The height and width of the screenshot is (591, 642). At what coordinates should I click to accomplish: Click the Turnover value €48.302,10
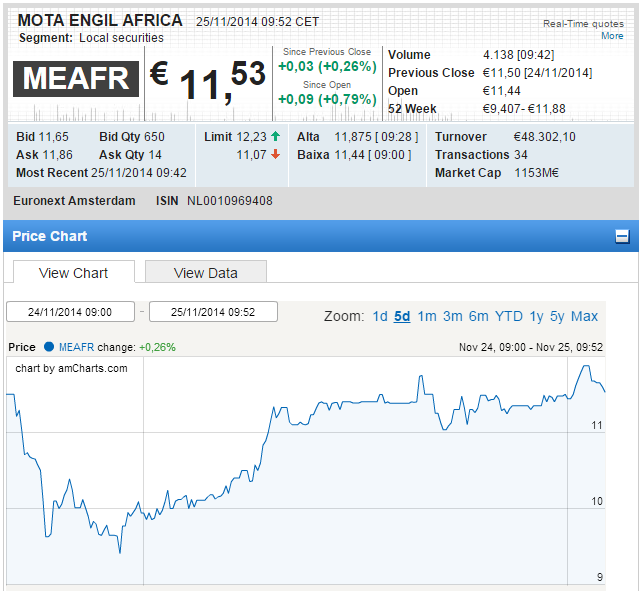(x=545, y=137)
